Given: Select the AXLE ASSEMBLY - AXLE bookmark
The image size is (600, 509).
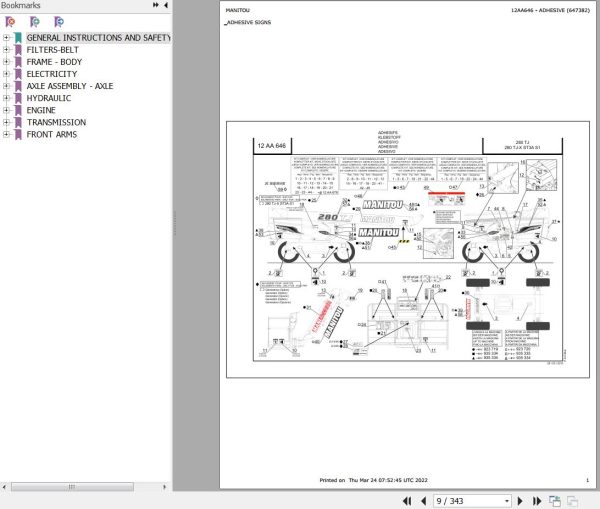Looking at the screenshot, I should tap(70, 86).
